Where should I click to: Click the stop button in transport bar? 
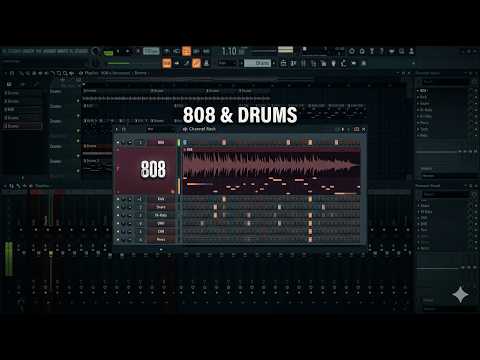(x=128, y=52)
